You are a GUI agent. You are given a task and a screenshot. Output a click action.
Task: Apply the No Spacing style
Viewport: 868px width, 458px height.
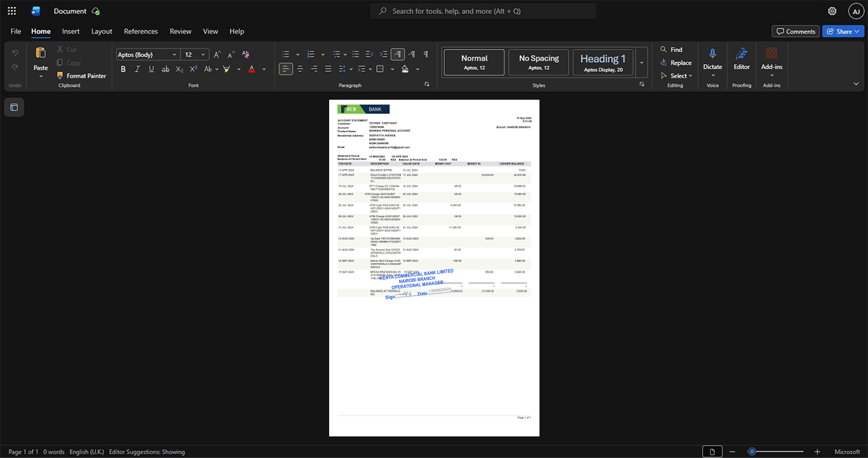tap(539, 63)
